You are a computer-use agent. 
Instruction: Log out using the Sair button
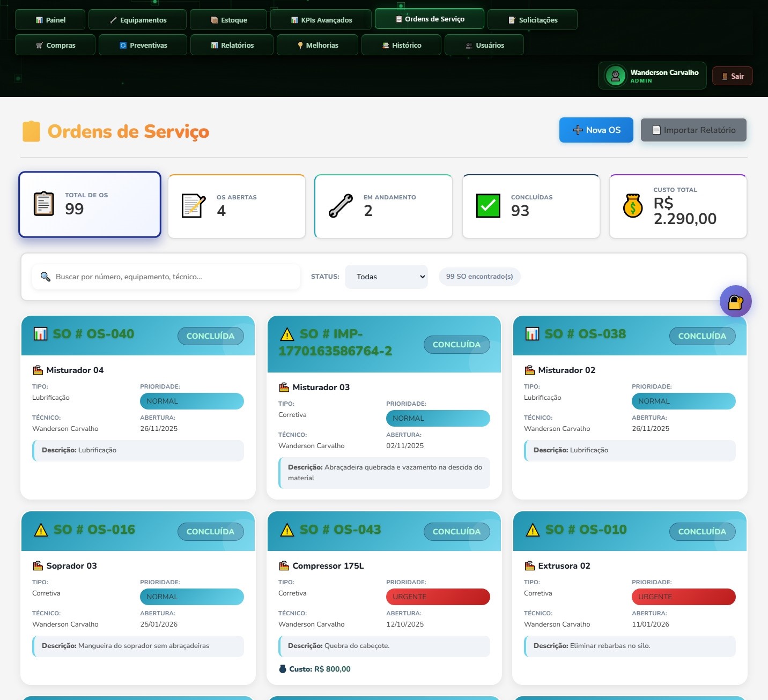[x=732, y=76]
